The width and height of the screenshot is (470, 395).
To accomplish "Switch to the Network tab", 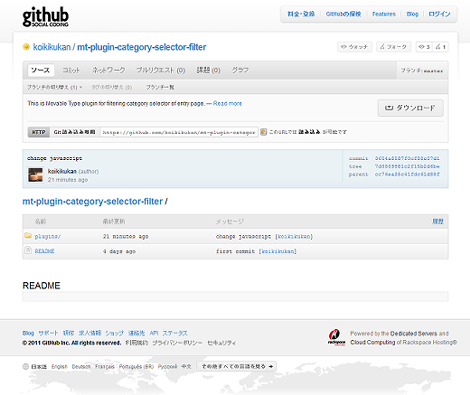I will [x=109, y=70].
